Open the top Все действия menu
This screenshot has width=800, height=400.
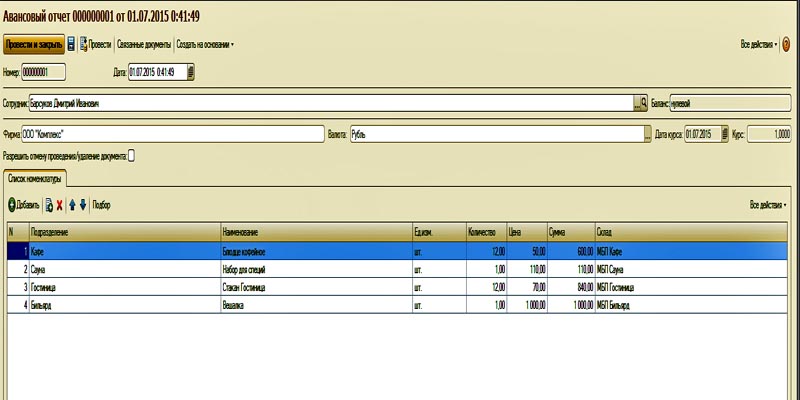click(757, 45)
